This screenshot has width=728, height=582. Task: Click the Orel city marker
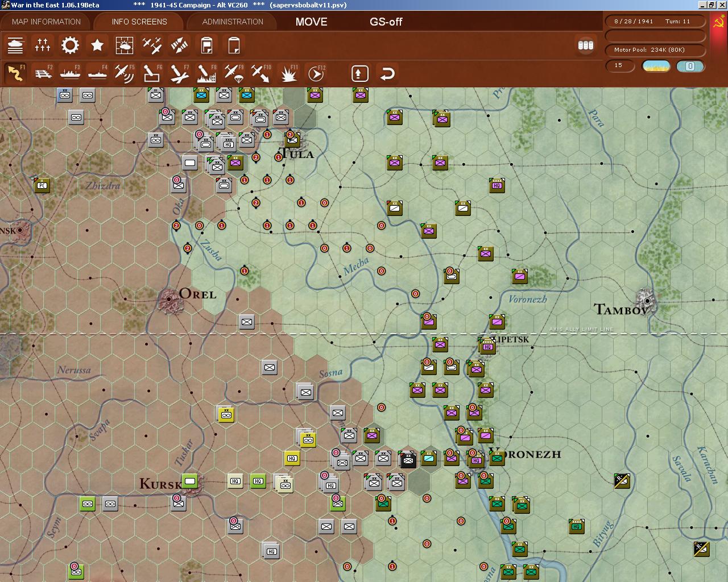coord(169,298)
